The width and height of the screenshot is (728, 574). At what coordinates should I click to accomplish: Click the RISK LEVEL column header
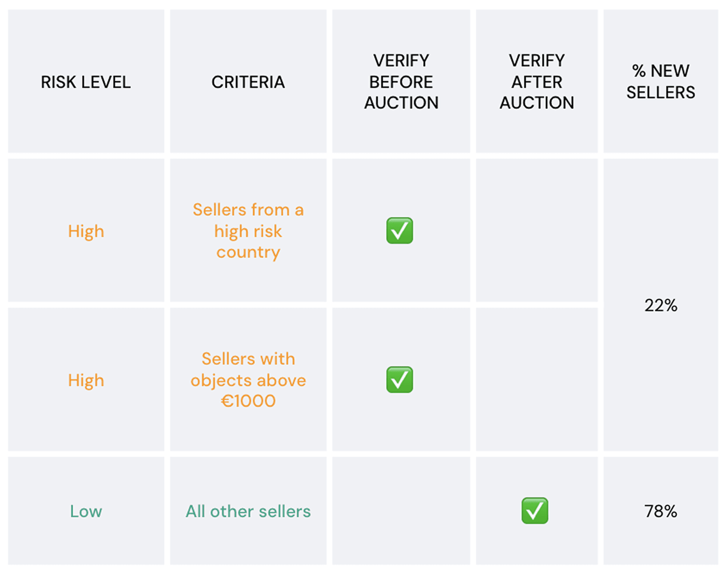[86, 82]
